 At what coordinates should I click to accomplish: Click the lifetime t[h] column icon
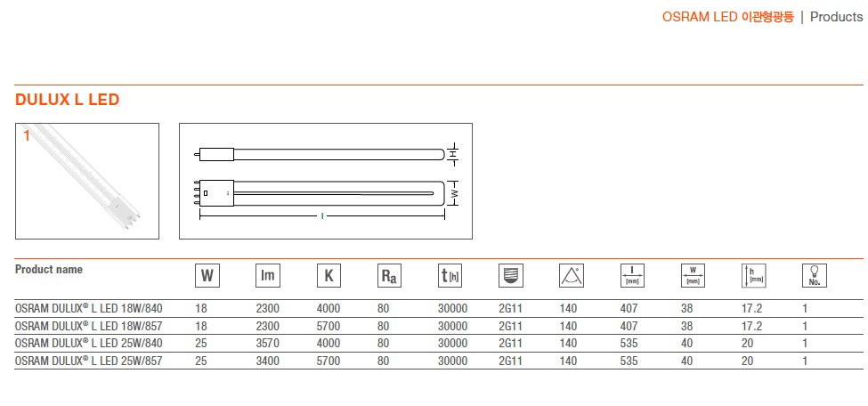click(450, 276)
